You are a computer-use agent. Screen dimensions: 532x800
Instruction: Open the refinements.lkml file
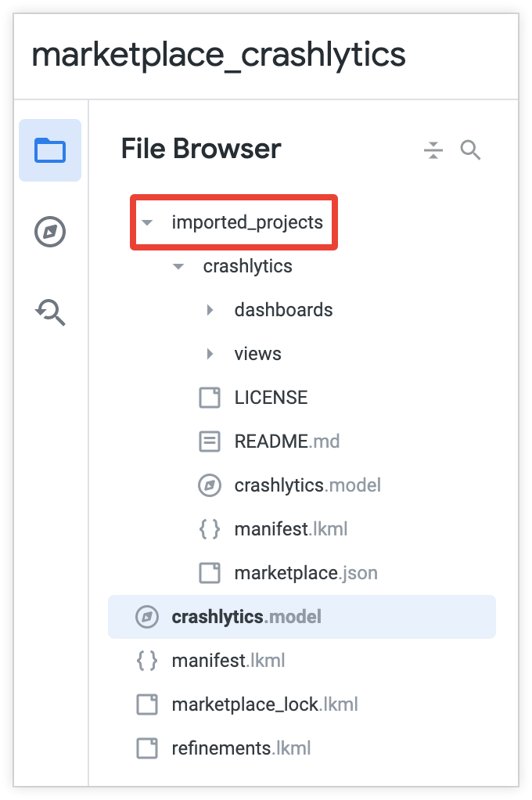click(241, 748)
